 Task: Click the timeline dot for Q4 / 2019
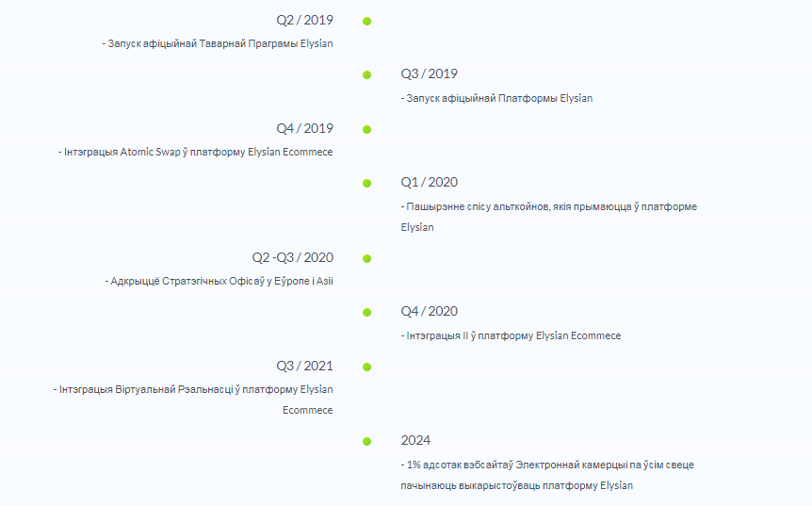click(366, 129)
